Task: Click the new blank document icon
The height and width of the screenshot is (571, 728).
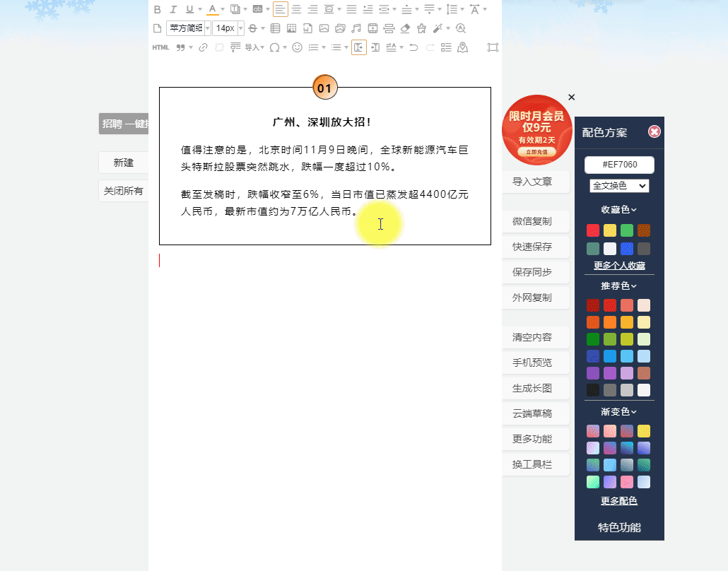Action: click(x=158, y=28)
